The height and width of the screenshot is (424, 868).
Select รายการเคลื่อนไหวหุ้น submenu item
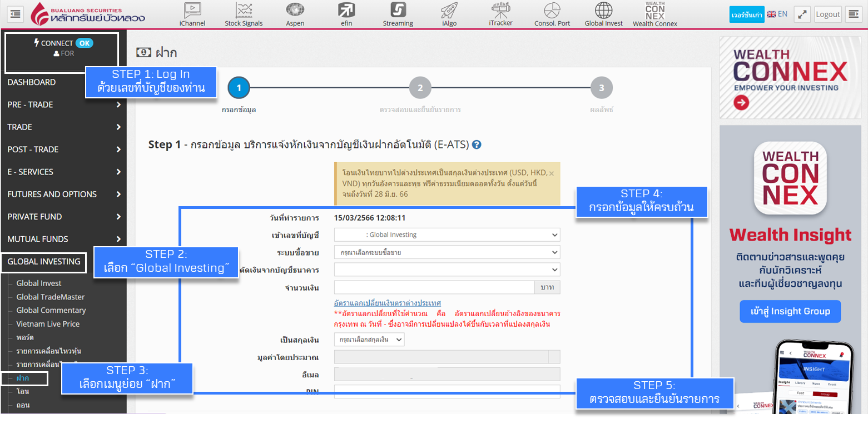pos(49,351)
